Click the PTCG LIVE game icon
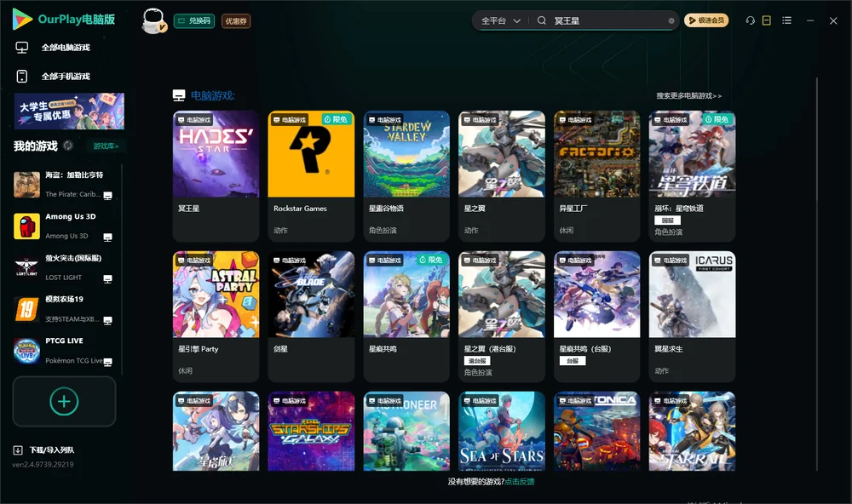Screen dimensions: 852x504 point(26,351)
